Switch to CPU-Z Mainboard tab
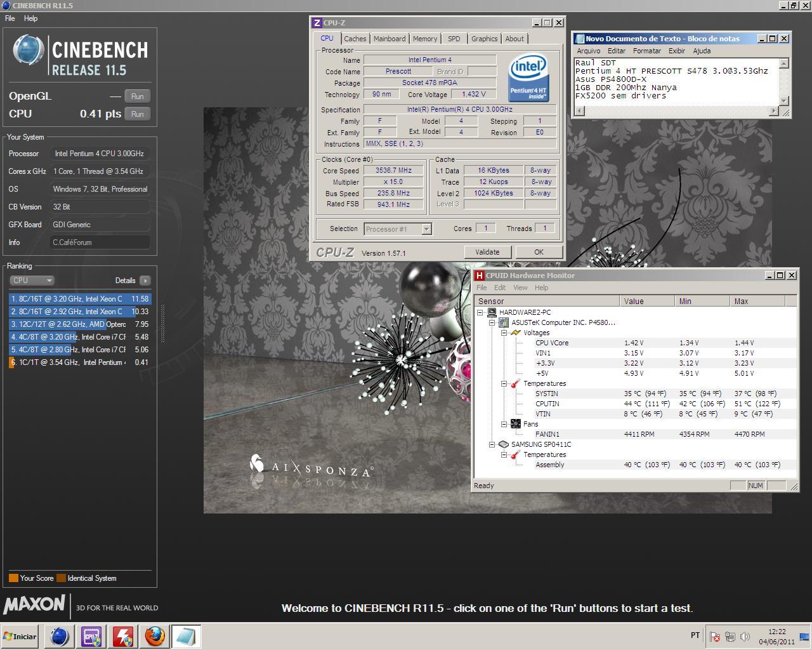The height and width of the screenshot is (650, 812). pos(390,39)
